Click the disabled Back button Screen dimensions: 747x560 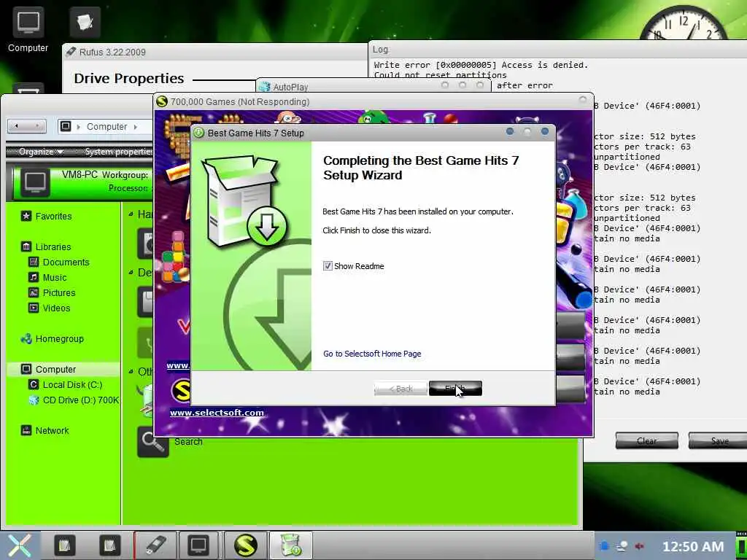click(400, 389)
